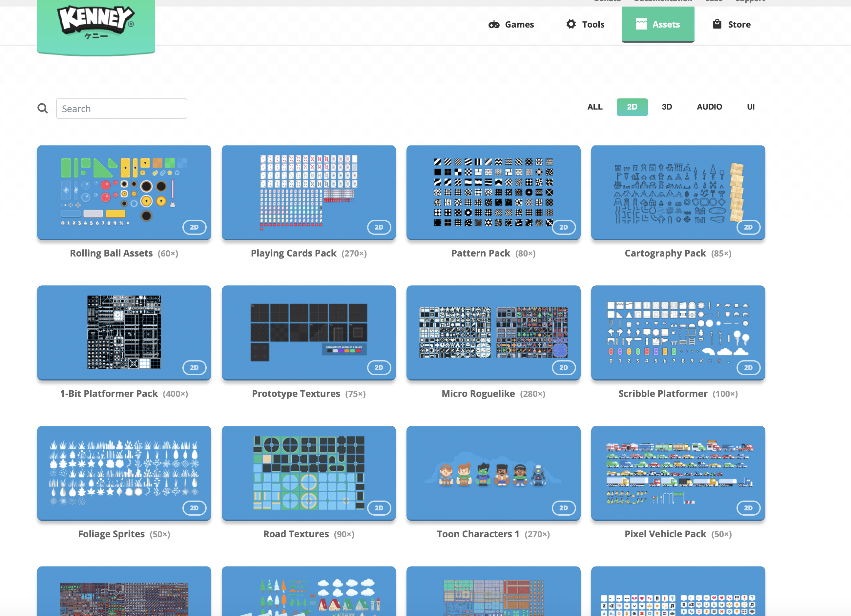Image resolution: width=851 pixels, height=616 pixels.
Task: Click the picture icon beside Assets
Action: coord(642,24)
